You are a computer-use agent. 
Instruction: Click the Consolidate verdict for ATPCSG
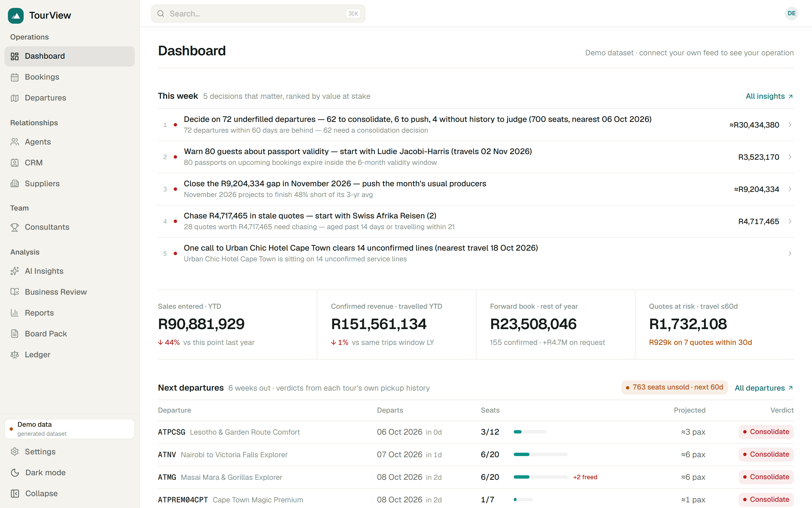point(766,432)
